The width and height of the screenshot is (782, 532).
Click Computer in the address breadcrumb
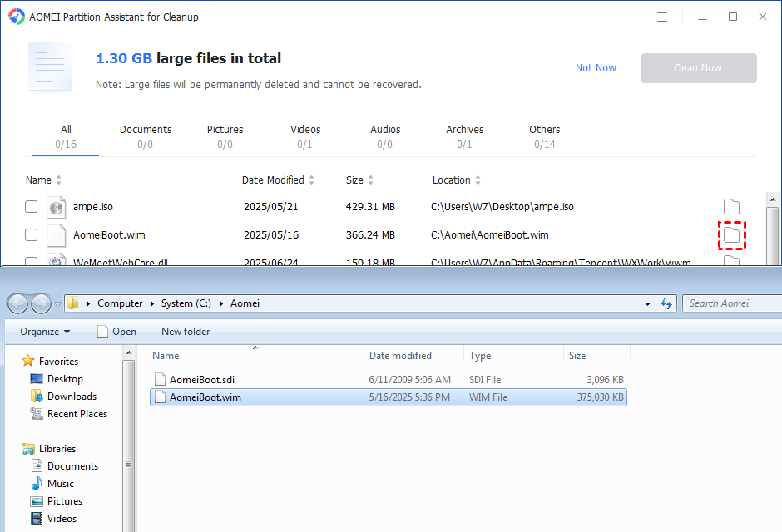click(120, 303)
